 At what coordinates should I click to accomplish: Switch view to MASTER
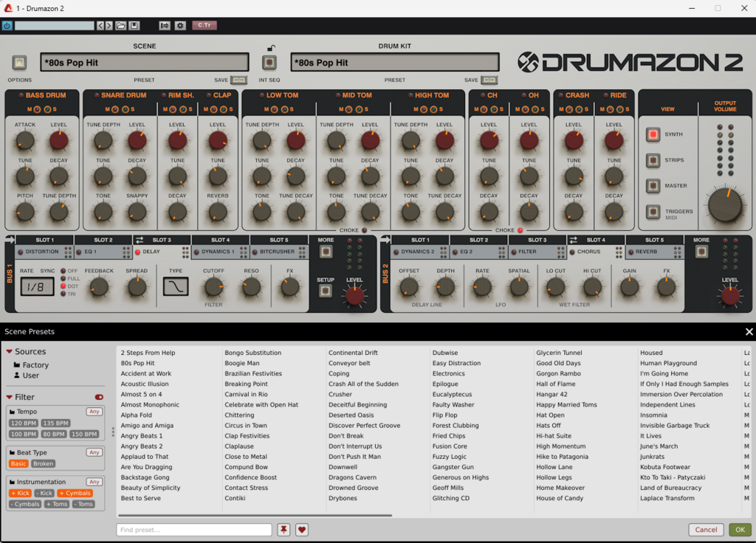[653, 185]
